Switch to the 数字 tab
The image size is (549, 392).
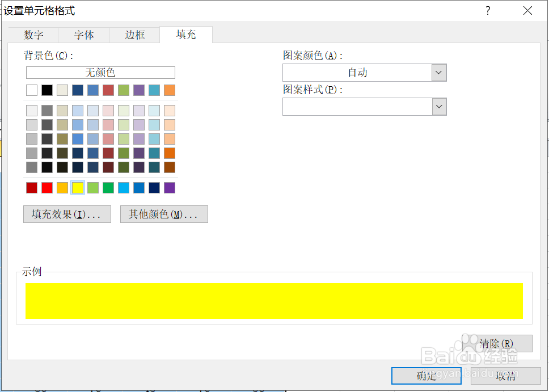(x=33, y=35)
